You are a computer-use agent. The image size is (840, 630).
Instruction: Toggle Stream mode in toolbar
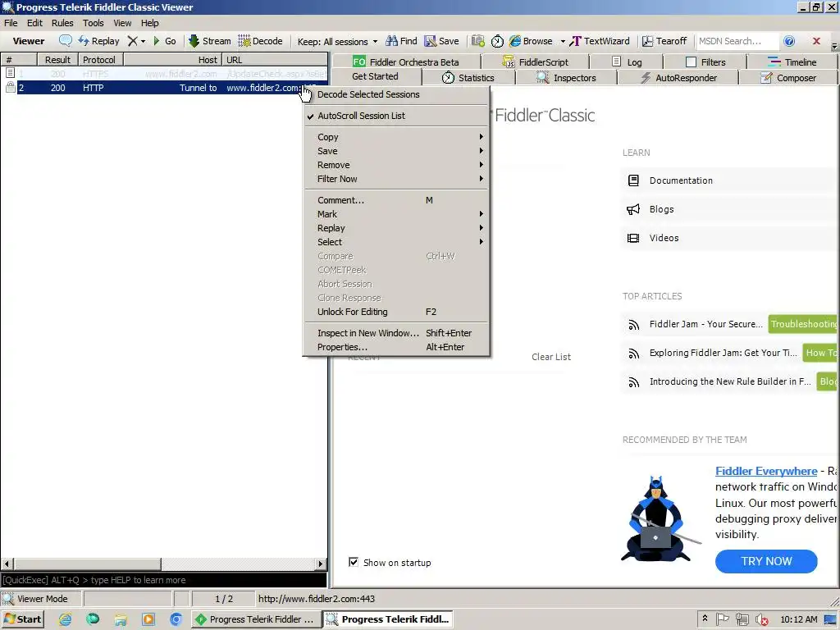[x=209, y=41]
